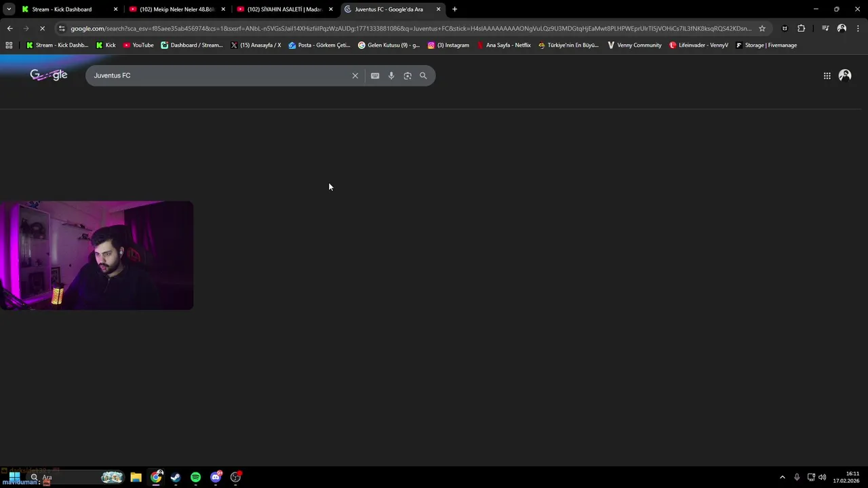Open OBS Studio from the taskbar
This screenshot has height=488, width=868.
[x=236, y=477]
